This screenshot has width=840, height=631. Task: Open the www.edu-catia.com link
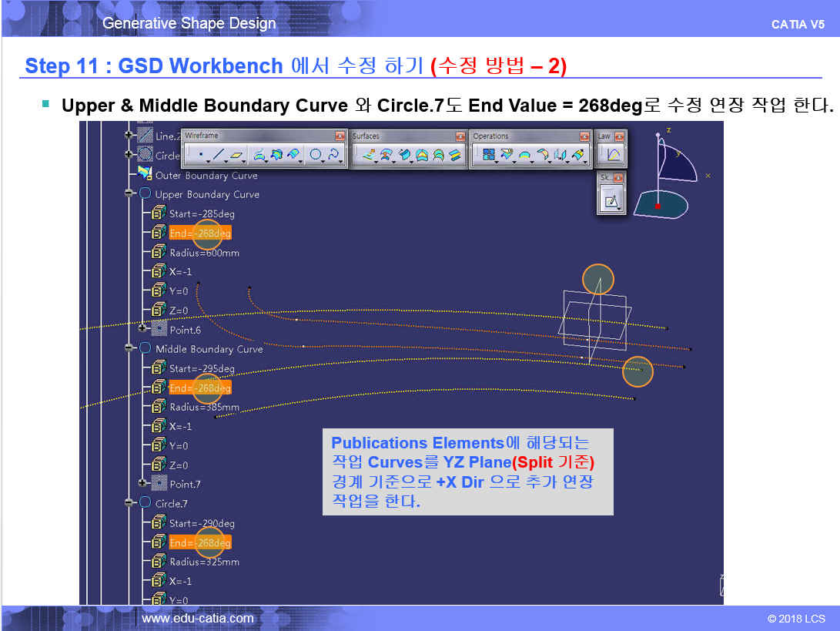[198, 618]
